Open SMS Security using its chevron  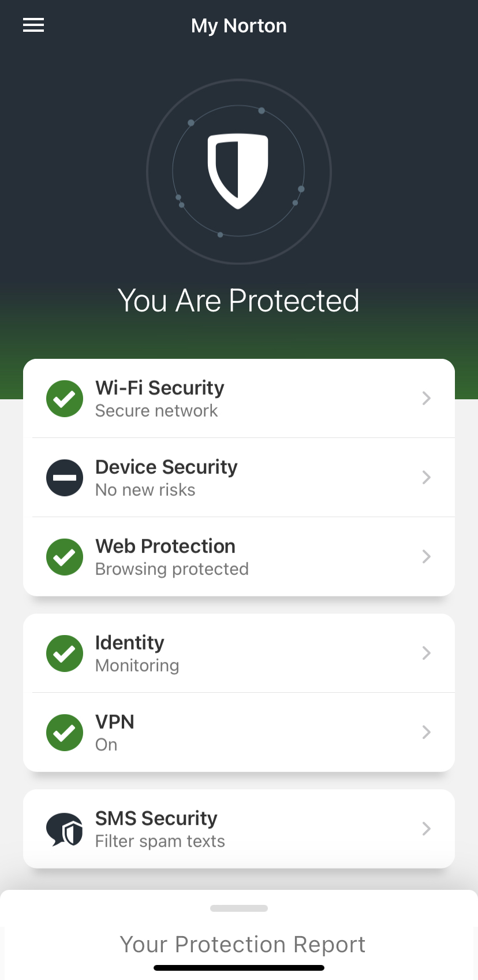[426, 829]
